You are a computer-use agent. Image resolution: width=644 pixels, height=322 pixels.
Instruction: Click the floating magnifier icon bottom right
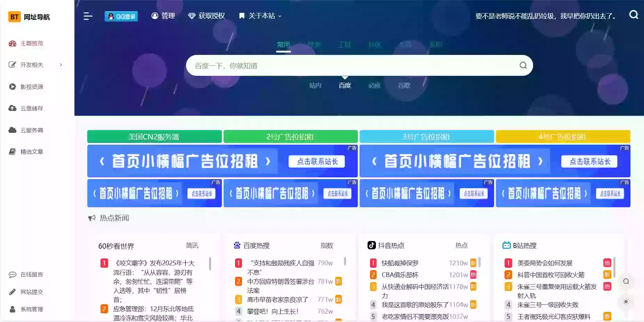click(626, 282)
